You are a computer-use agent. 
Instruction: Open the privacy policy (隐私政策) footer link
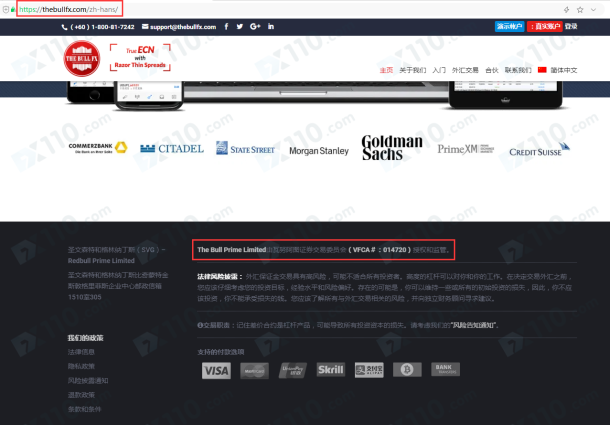click(x=81, y=366)
